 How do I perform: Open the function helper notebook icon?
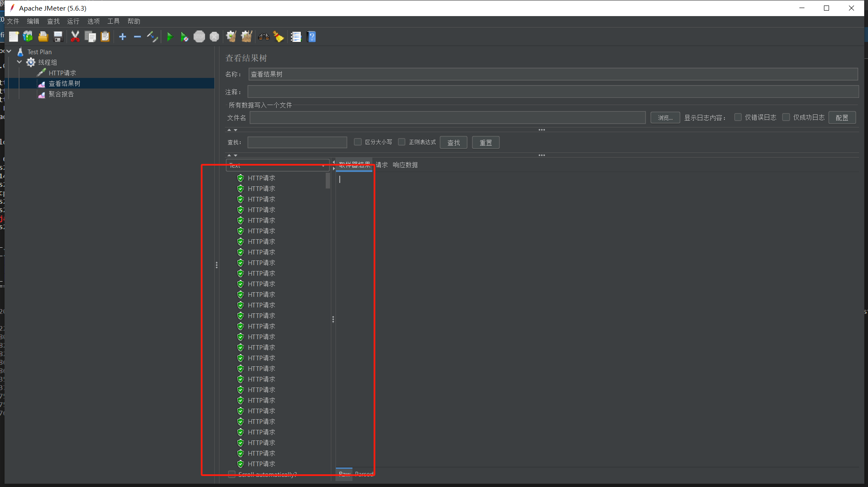(296, 37)
